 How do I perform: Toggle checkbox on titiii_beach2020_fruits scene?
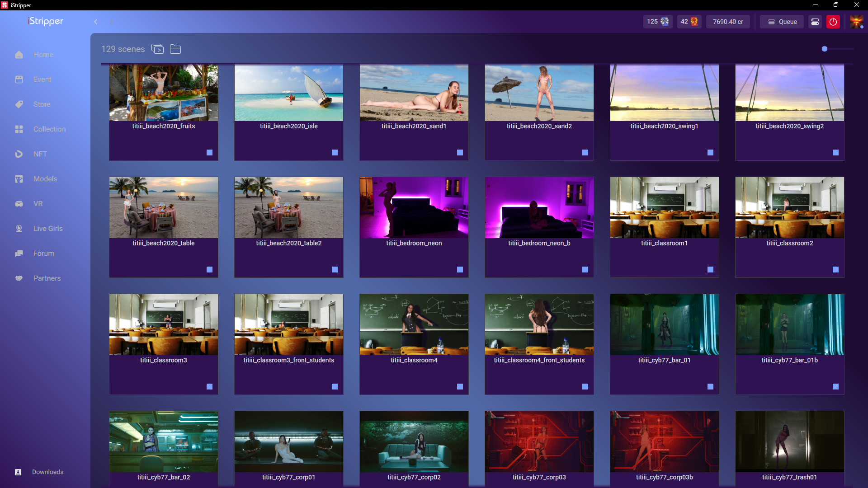pos(209,153)
